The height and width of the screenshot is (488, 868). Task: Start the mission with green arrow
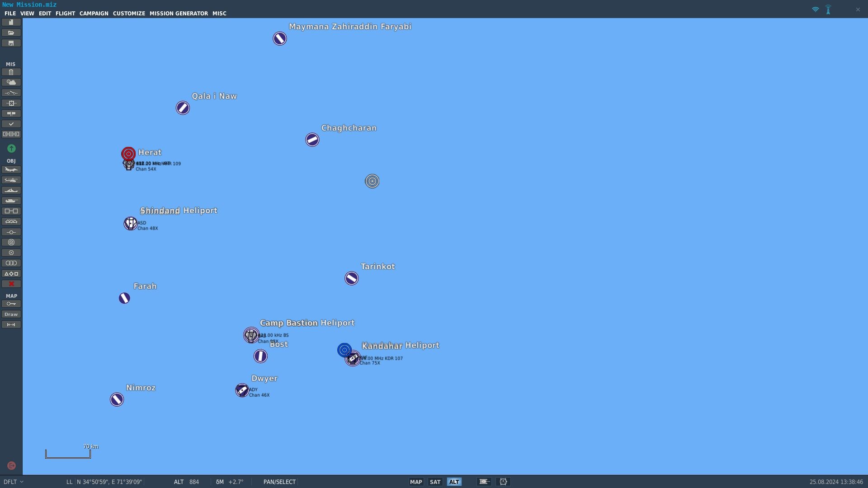point(11,148)
